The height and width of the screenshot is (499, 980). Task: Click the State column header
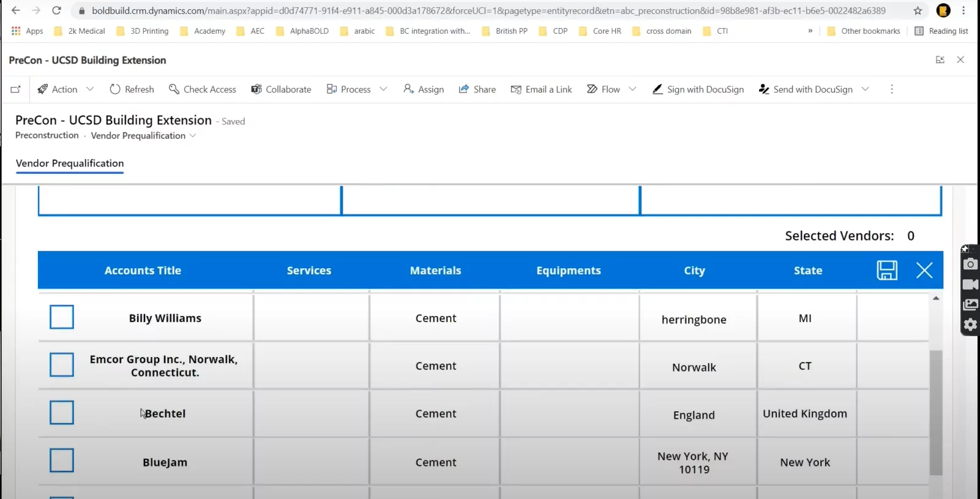tap(808, 271)
